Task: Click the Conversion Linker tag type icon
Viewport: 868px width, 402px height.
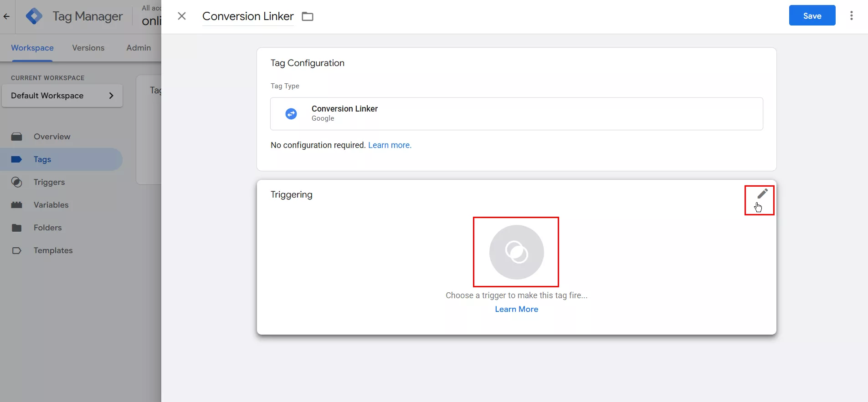Action: pos(291,114)
